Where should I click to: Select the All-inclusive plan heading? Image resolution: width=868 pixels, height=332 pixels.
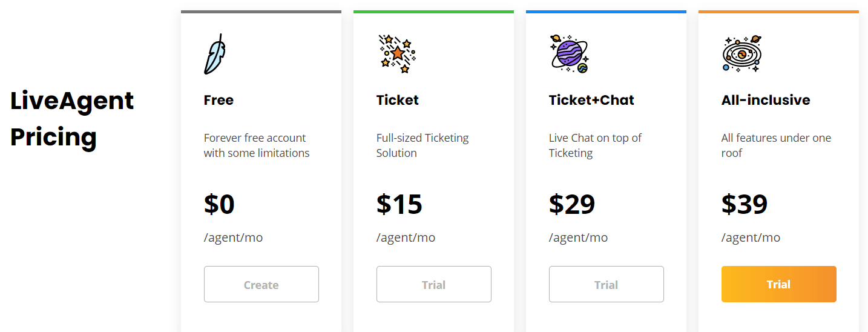[766, 100]
